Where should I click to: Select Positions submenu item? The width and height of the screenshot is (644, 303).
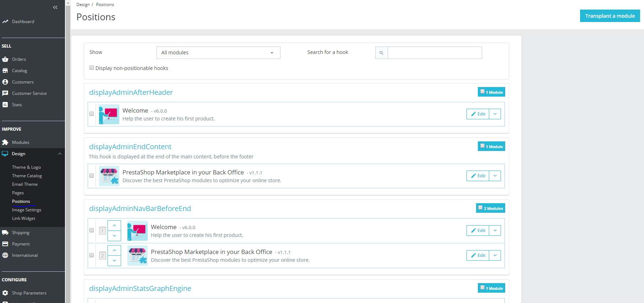pyautogui.click(x=21, y=201)
